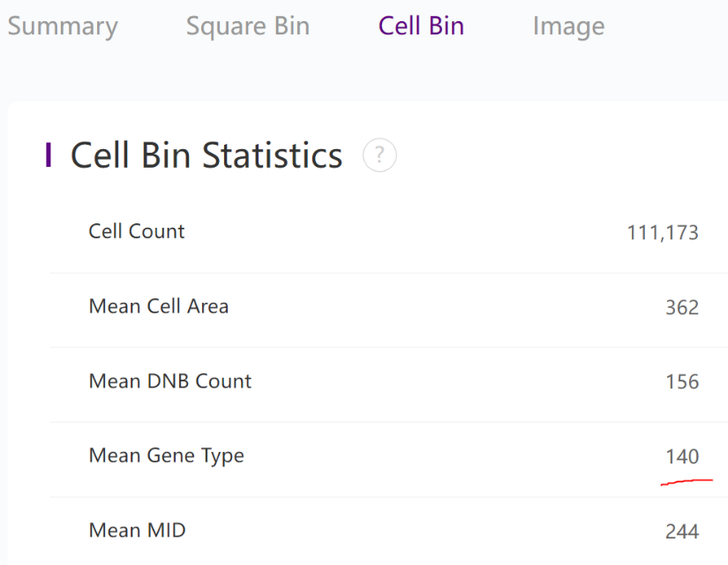Click the purple bar beside the heading
Image resolution: width=728 pixels, height=565 pixels.
pyautogui.click(x=49, y=155)
